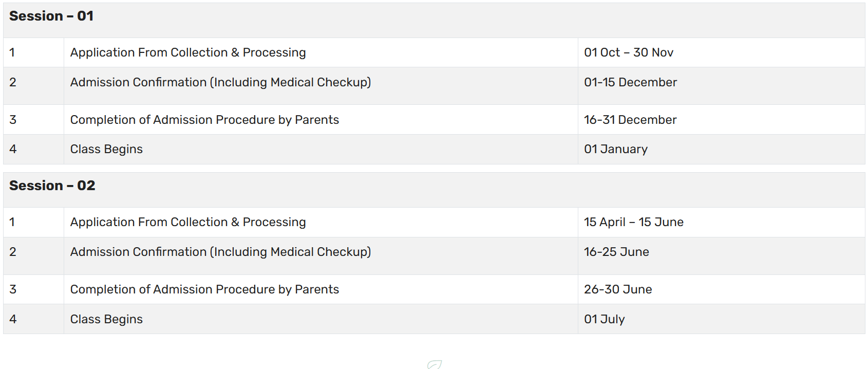Click the "16-25 June" date cell
Screen dimensions: 868x369
point(616,252)
